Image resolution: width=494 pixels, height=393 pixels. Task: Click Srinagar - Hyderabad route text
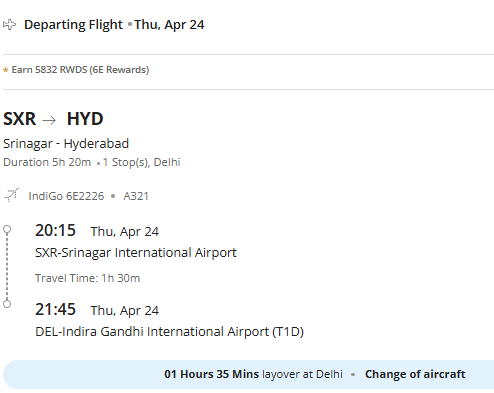[66, 144]
